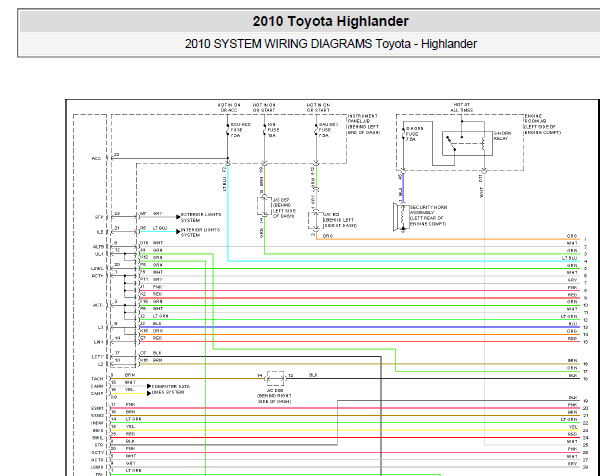Click the junction connector box behind right side of dash
600x476 pixels.
(276, 378)
